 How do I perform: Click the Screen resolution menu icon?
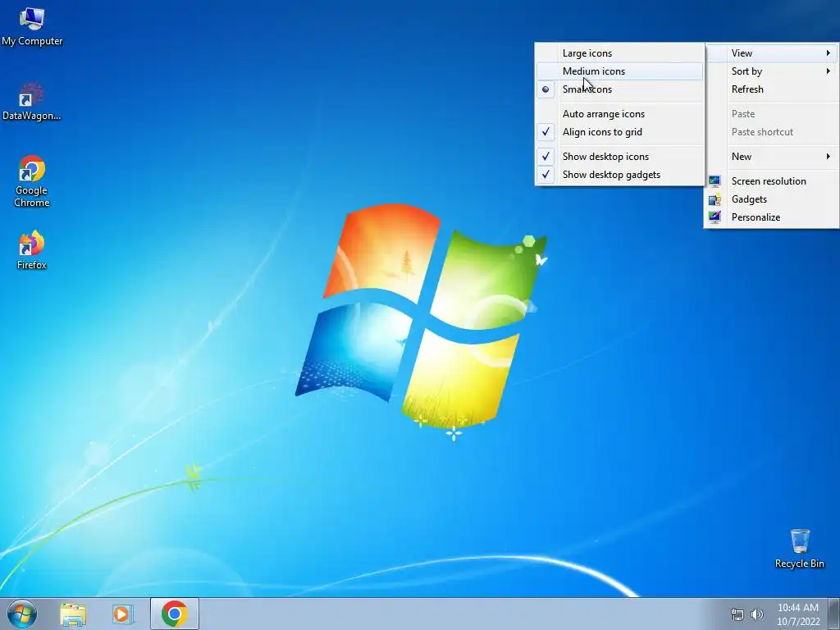[x=714, y=181]
